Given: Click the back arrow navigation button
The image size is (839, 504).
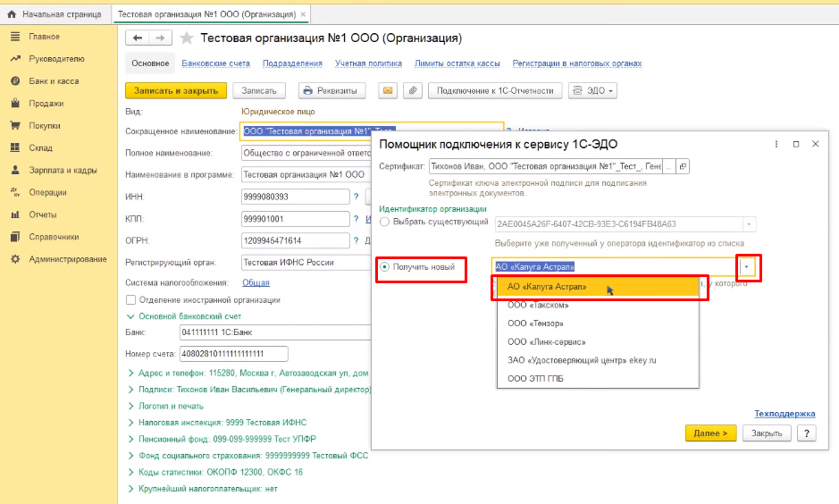Looking at the screenshot, I should (x=138, y=38).
